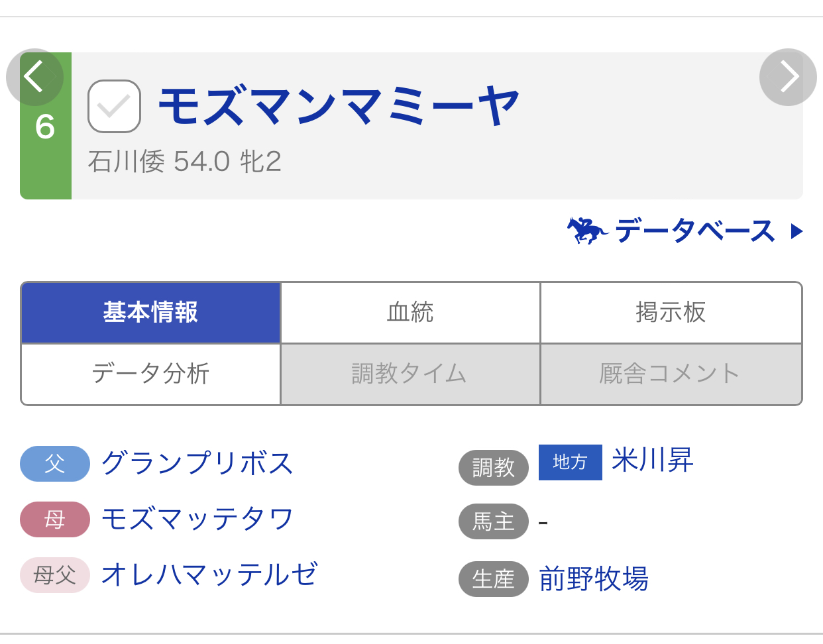This screenshot has height=644, width=823.
Task: Open breeder 前野牧場 link
Action: pyautogui.click(x=594, y=578)
